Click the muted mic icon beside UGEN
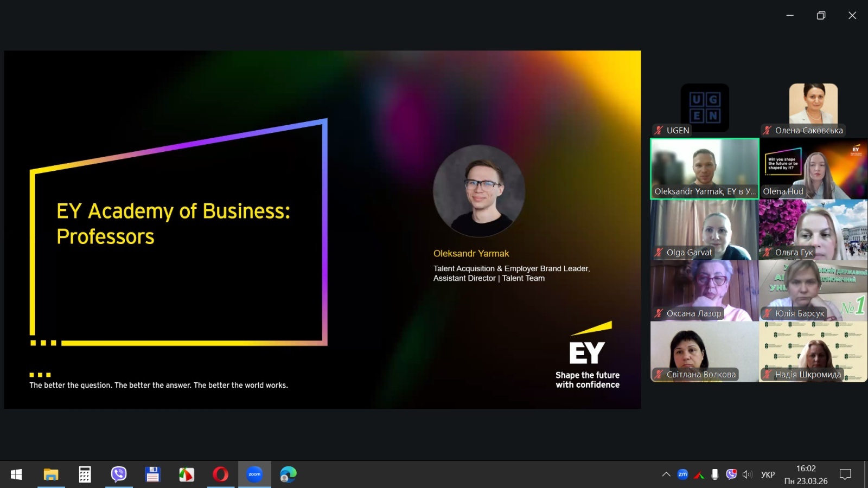This screenshot has height=488, width=868. pyautogui.click(x=659, y=130)
